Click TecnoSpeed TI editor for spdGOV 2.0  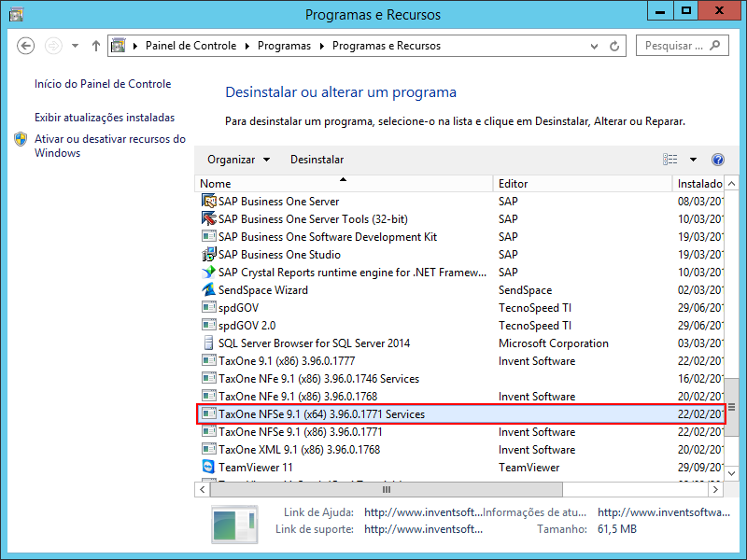point(534,325)
